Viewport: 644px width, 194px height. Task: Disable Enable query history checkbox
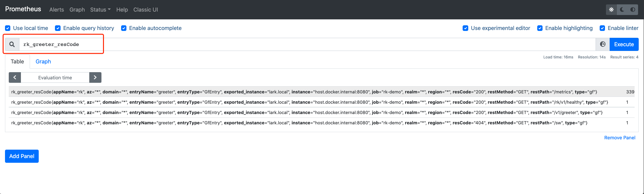click(x=58, y=28)
